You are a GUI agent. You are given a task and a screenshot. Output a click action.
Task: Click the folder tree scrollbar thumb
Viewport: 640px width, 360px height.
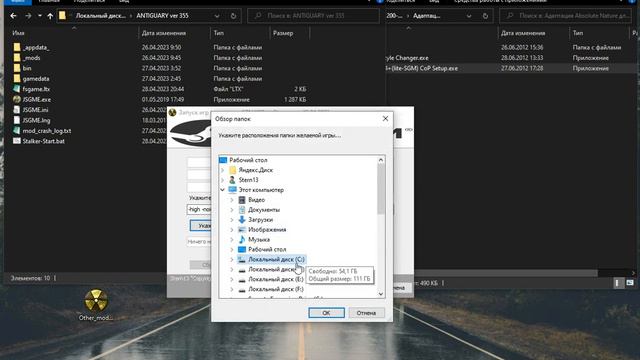pyautogui.click(x=381, y=189)
